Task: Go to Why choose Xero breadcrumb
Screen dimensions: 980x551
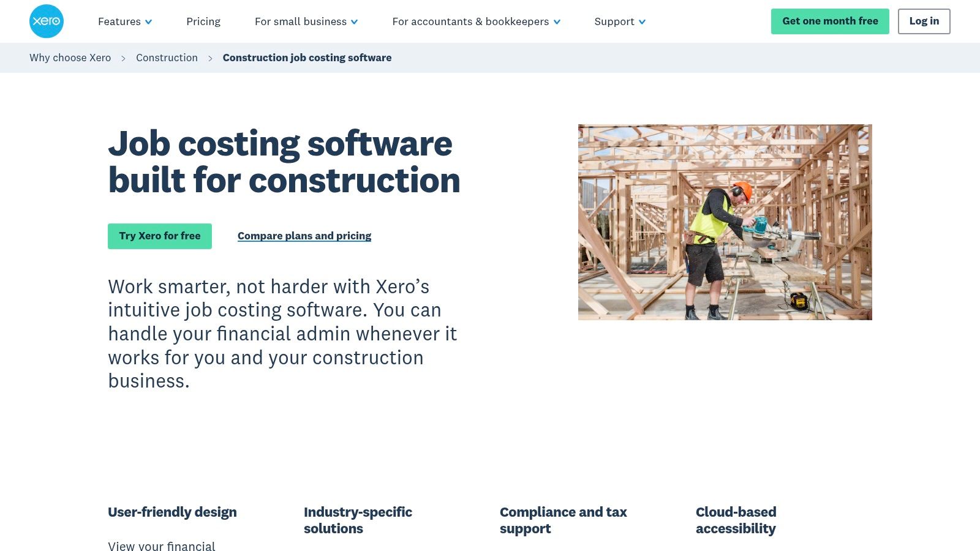Action: coord(70,58)
